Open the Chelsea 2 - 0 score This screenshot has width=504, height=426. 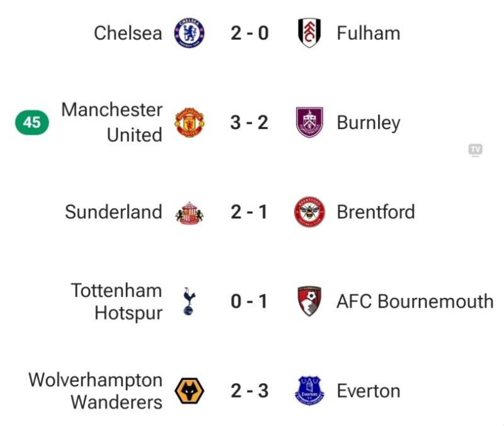[249, 33]
